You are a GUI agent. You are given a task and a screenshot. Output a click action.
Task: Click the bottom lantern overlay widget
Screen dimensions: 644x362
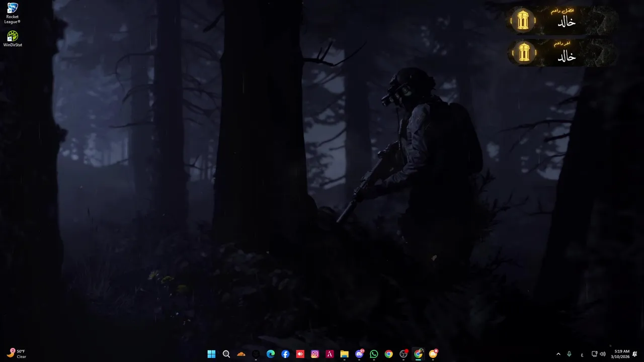pos(562,53)
